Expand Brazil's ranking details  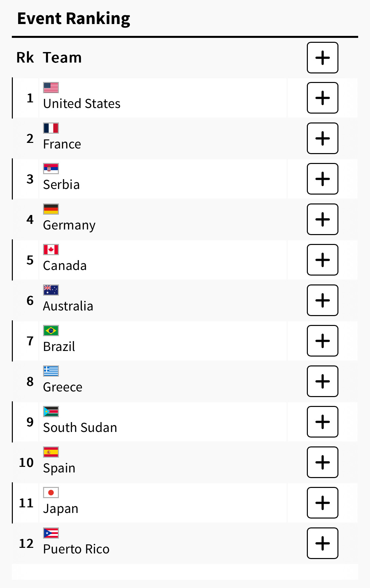(x=322, y=341)
